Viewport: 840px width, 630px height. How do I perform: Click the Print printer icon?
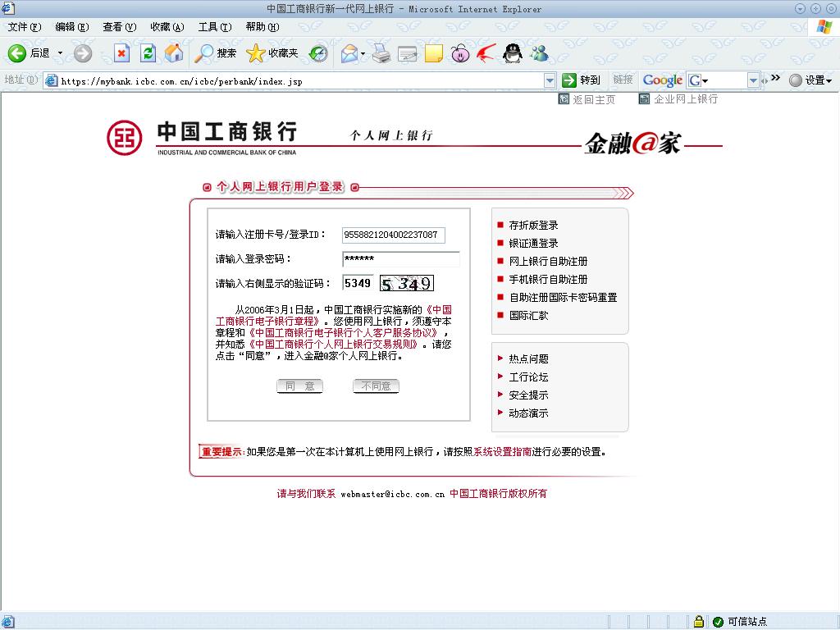tap(381, 53)
